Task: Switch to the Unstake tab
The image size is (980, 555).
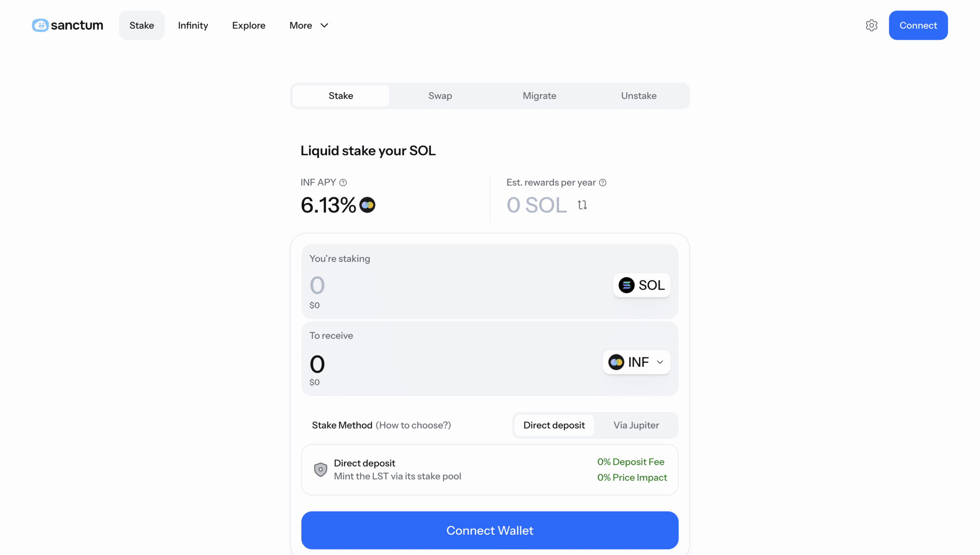Action: [639, 96]
